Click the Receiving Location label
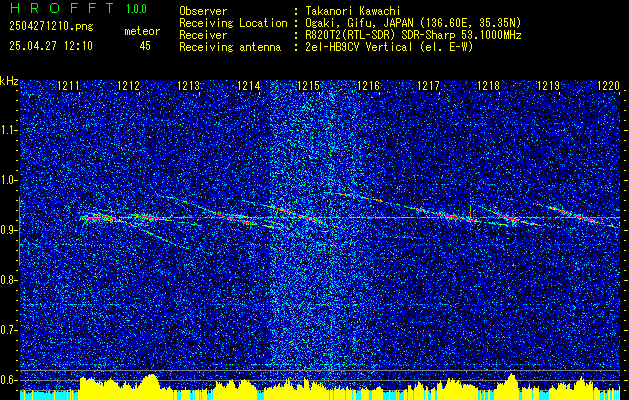 coord(233,23)
